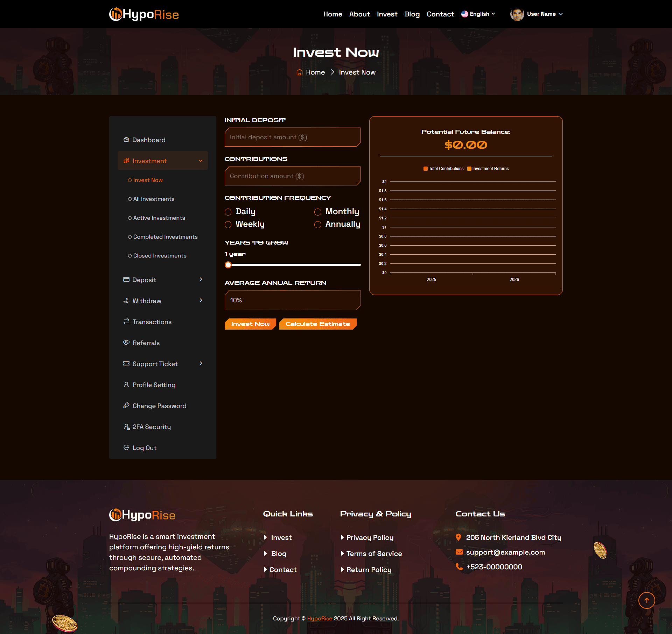Image resolution: width=672 pixels, height=634 pixels.
Task: Click the scroll-to-top arrow button
Action: [x=646, y=600]
